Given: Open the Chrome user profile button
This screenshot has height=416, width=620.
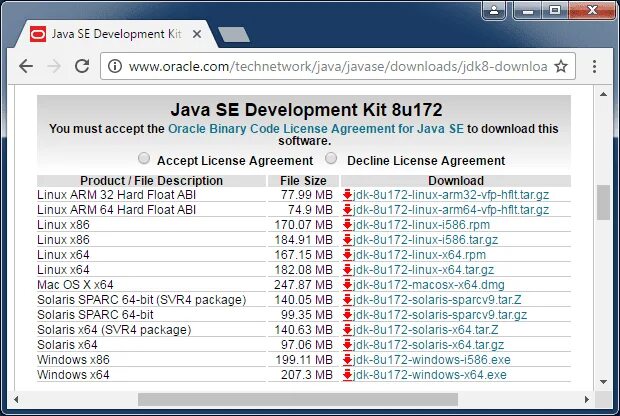Looking at the screenshot, I should click(x=494, y=10).
